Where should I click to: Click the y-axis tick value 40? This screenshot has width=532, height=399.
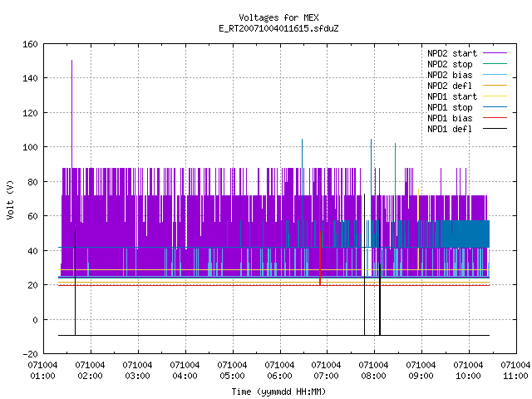click(x=32, y=251)
